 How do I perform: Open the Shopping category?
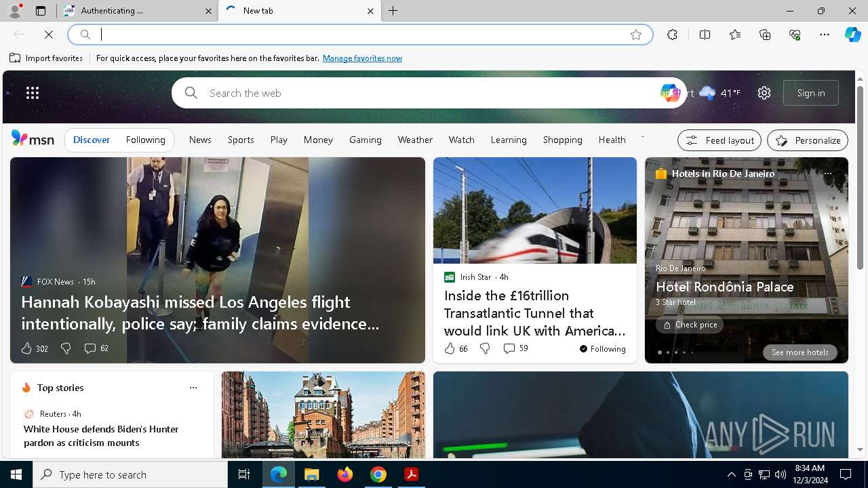click(562, 140)
